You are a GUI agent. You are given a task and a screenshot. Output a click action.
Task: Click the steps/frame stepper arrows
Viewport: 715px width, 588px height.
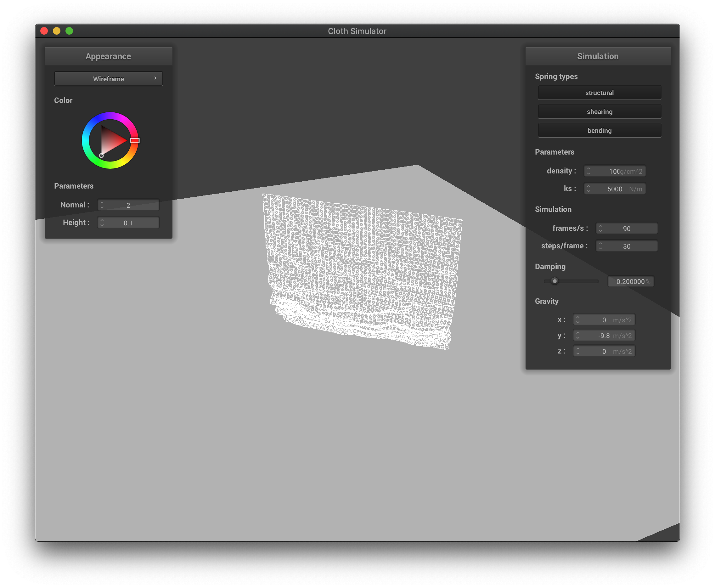click(600, 246)
